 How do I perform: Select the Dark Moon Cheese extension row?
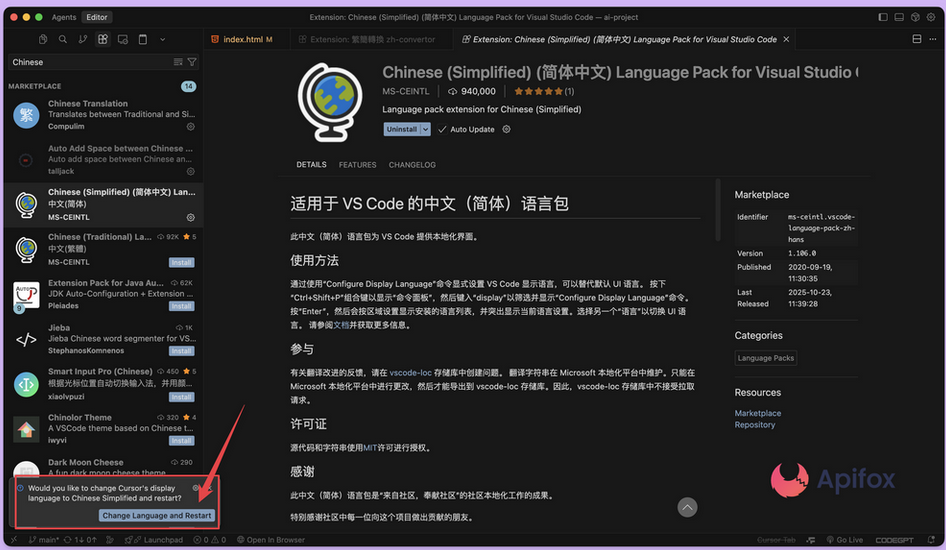(104, 467)
